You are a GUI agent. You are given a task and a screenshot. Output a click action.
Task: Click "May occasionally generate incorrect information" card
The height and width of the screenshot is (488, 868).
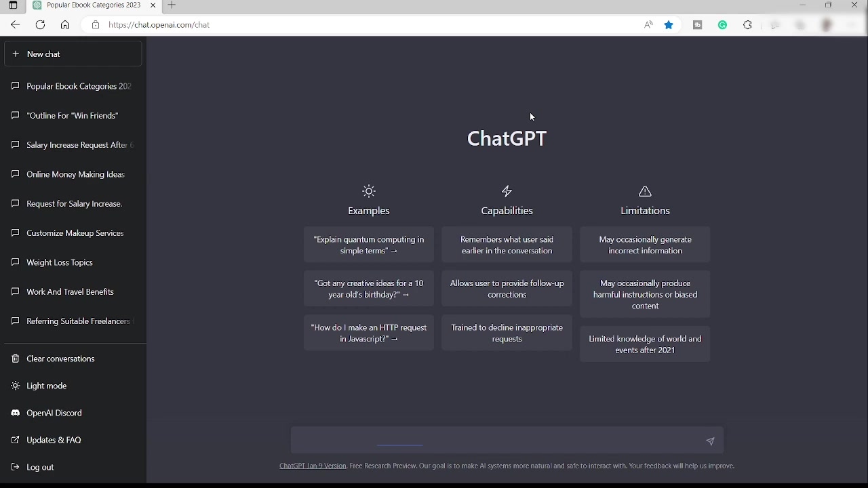(x=645, y=245)
